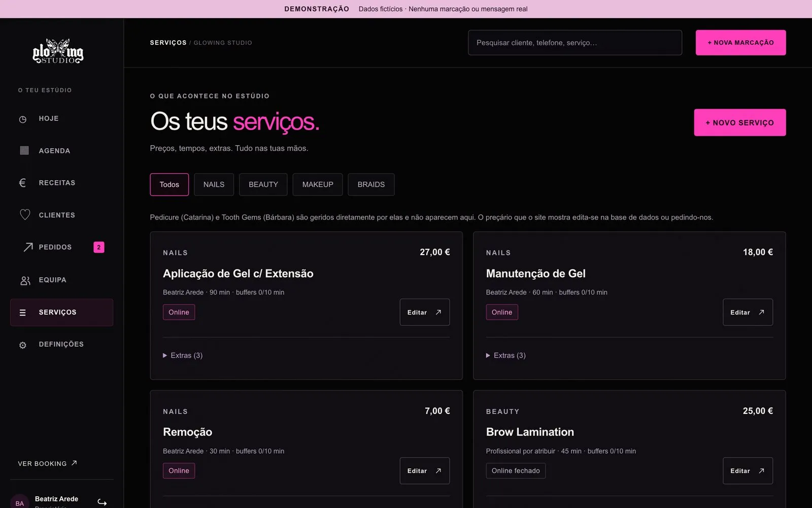Click the calendar grid icon for Agenda
812x508 pixels.
24,150
